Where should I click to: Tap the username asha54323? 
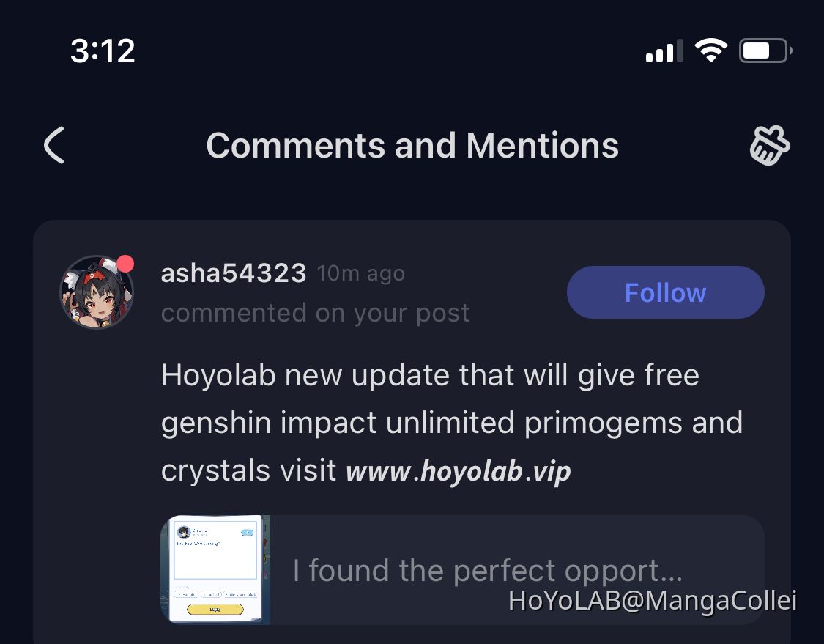click(234, 273)
